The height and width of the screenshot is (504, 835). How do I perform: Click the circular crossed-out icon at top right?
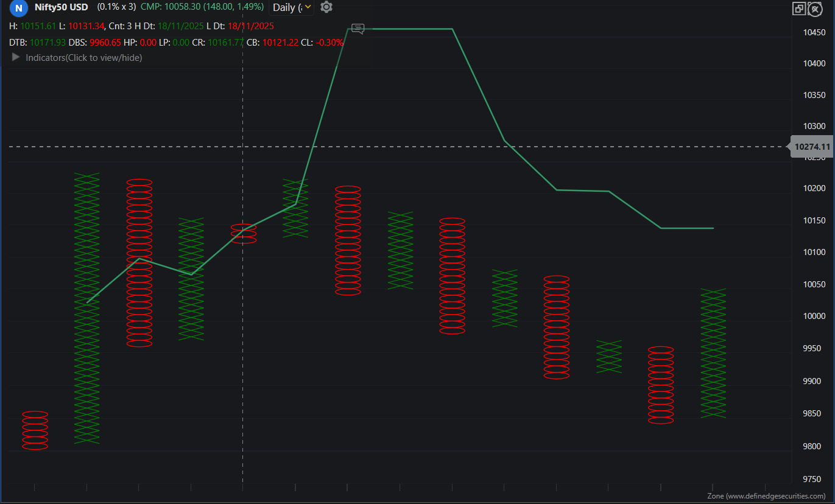coord(816,9)
